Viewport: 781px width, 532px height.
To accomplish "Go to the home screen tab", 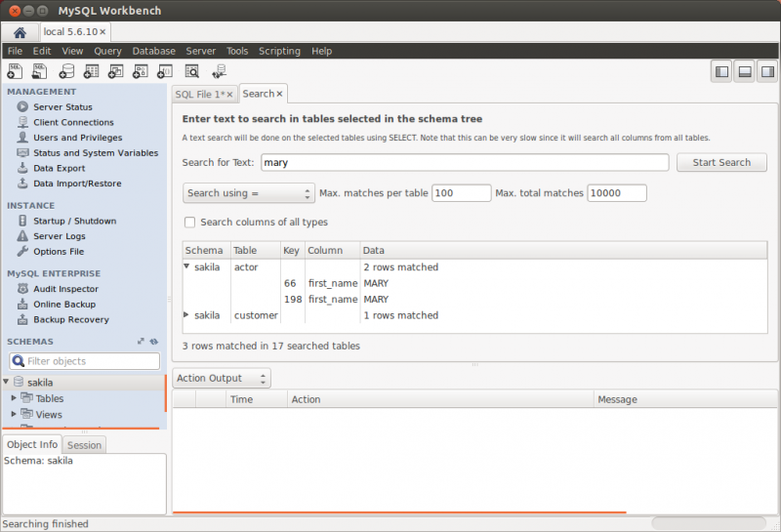I will pyautogui.click(x=20, y=33).
